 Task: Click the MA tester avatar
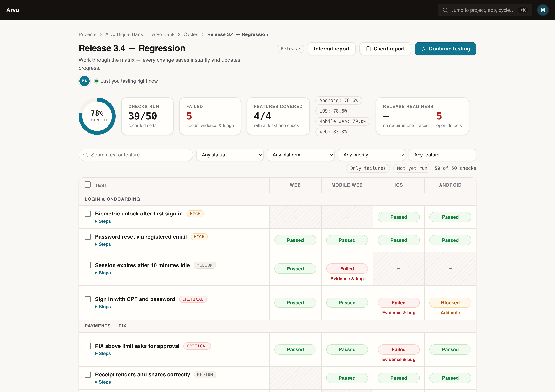(x=84, y=81)
